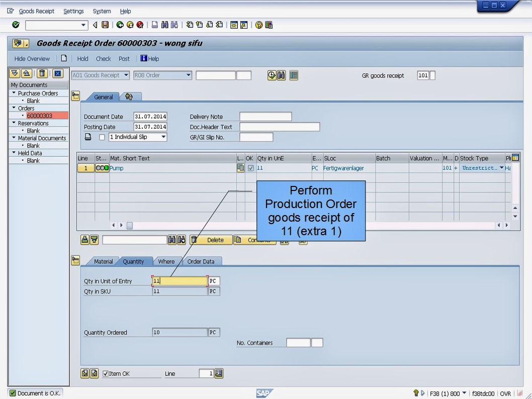Open the Sort filter icon below the item table
This screenshot has height=399, width=532.
(93, 240)
